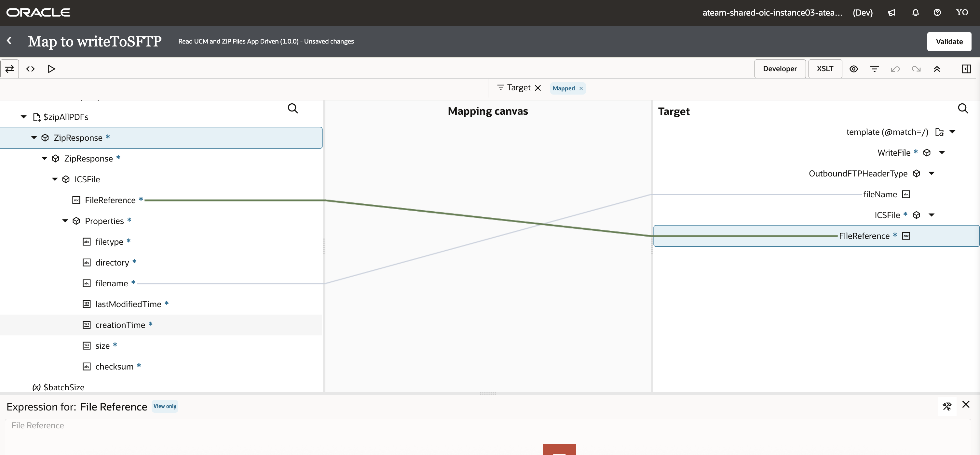980x455 pixels.
Task: Open notifications bell icon
Action: 915,13
